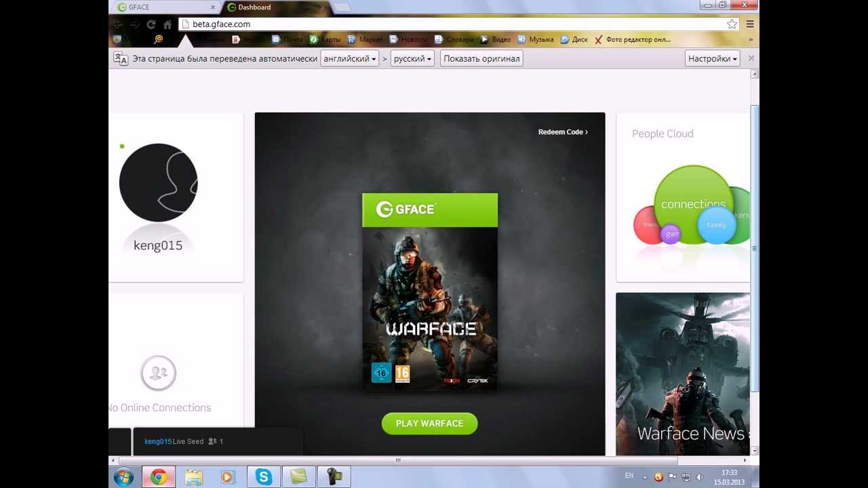Open Skype from the taskbar

click(263, 477)
